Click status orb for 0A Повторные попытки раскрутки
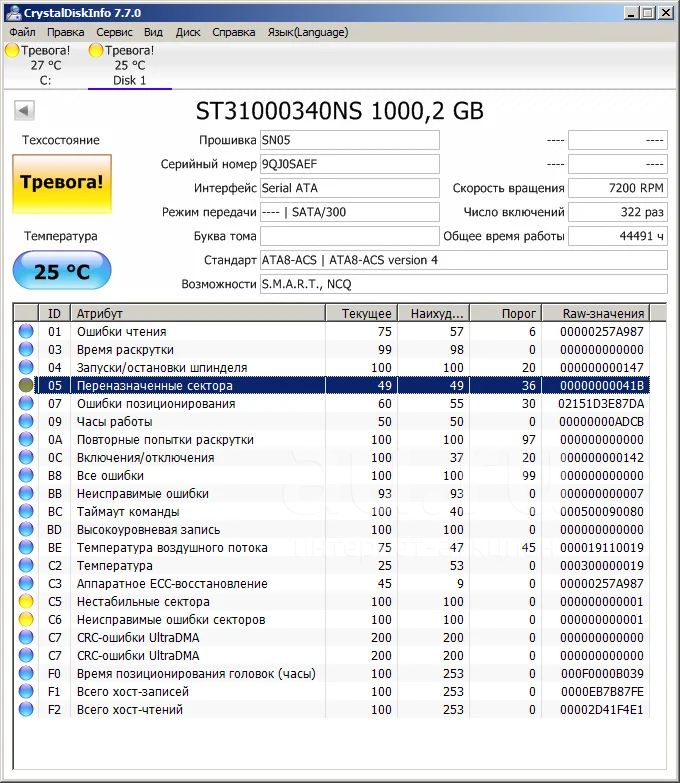This screenshot has height=783, width=680. coord(26,439)
